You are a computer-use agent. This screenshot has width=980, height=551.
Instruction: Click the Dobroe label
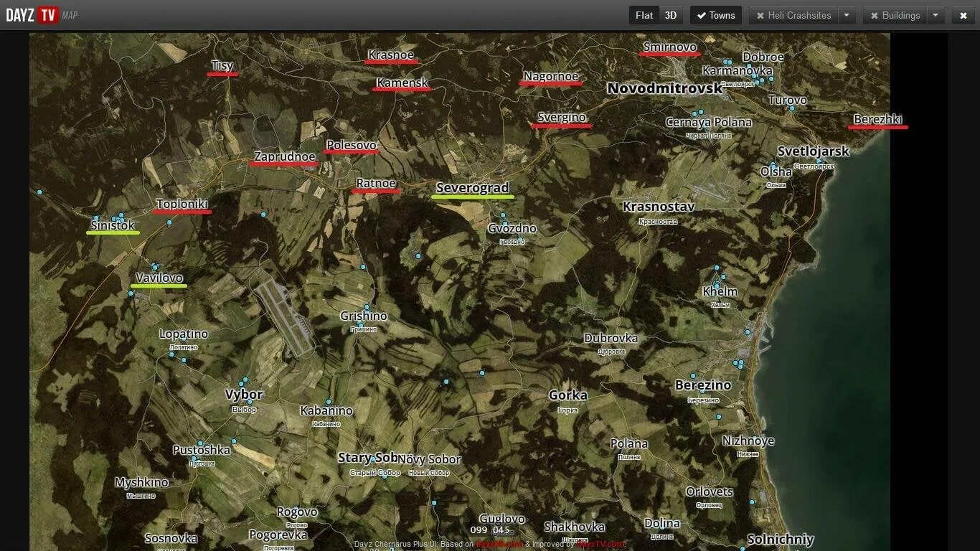tap(763, 57)
